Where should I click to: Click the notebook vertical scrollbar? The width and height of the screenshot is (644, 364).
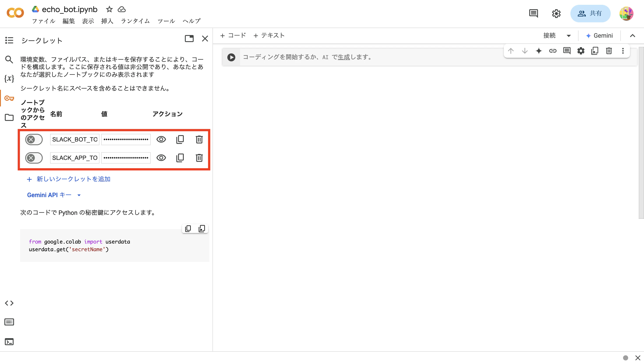point(641,133)
